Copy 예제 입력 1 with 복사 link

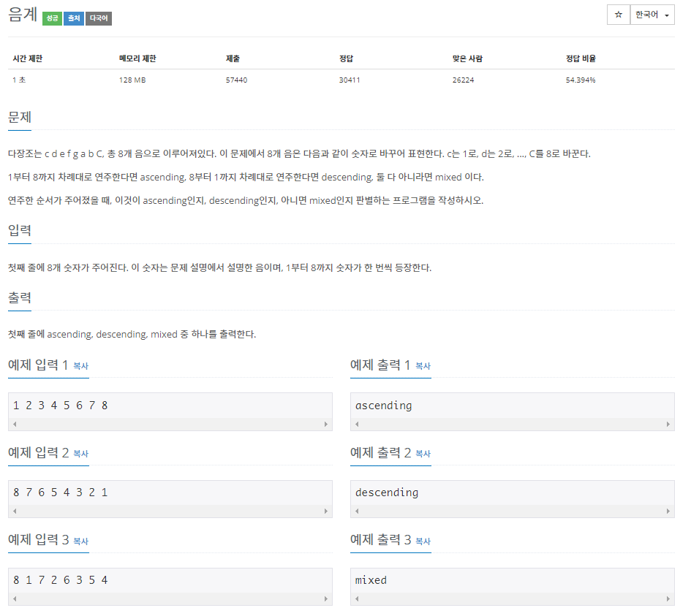[80, 366]
